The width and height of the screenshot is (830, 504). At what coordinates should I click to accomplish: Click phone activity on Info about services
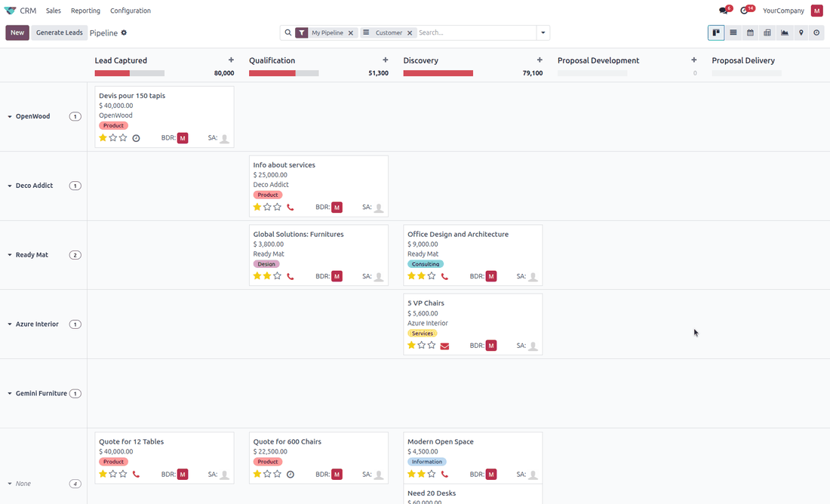pyautogui.click(x=290, y=207)
